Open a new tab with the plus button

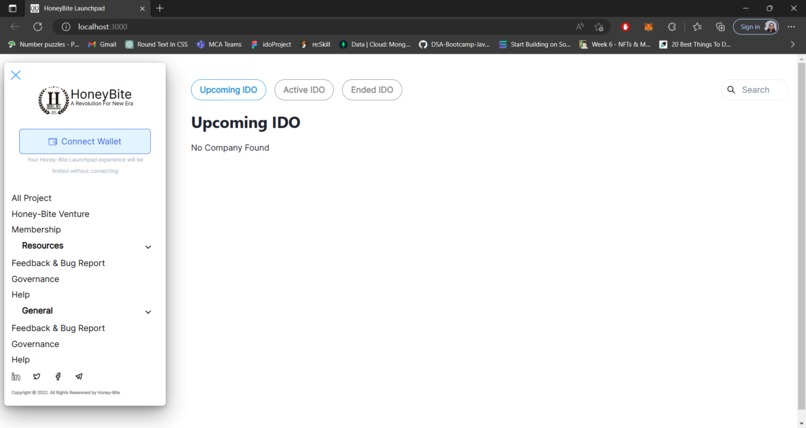click(159, 8)
